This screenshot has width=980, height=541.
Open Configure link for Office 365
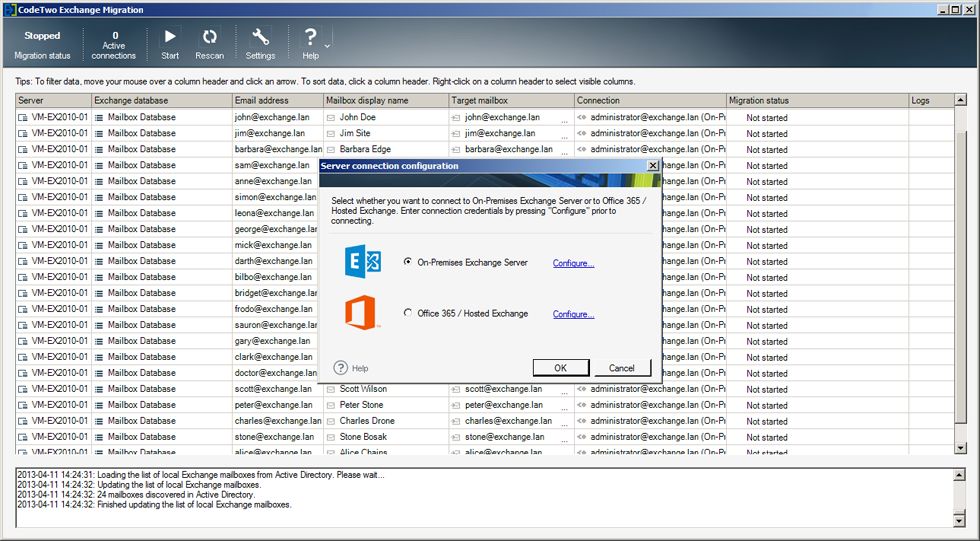click(x=573, y=314)
